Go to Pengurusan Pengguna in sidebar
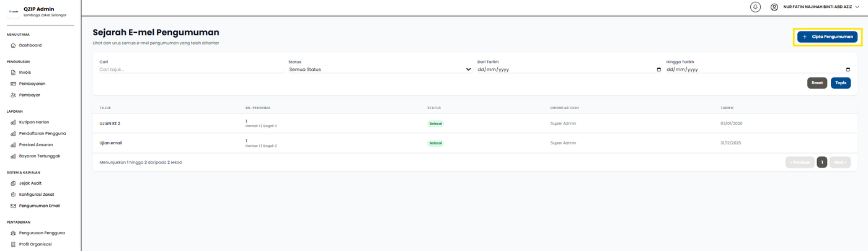The height and width of the screenshot is (251, 868). click(42, 233)
